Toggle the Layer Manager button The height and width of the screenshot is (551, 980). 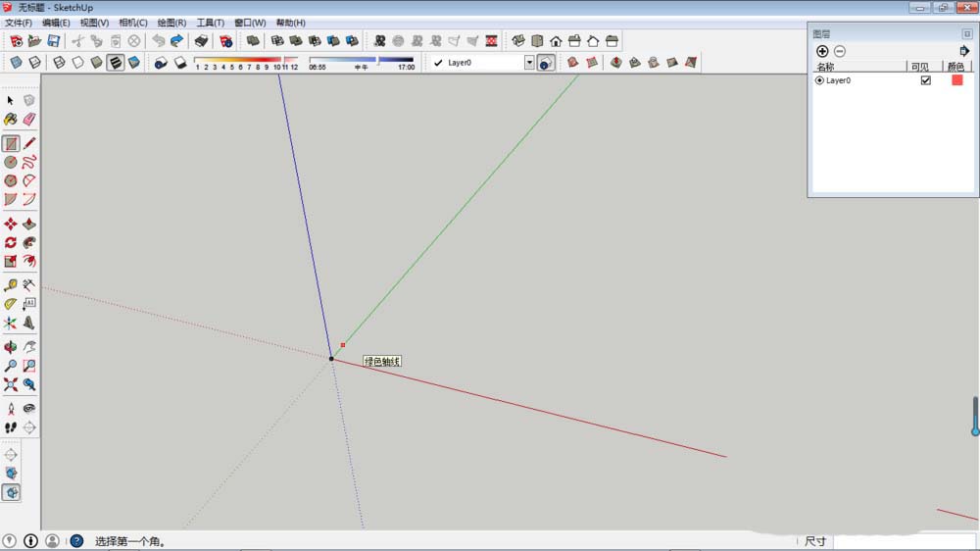pyautogui.click(x=546, y=63)
